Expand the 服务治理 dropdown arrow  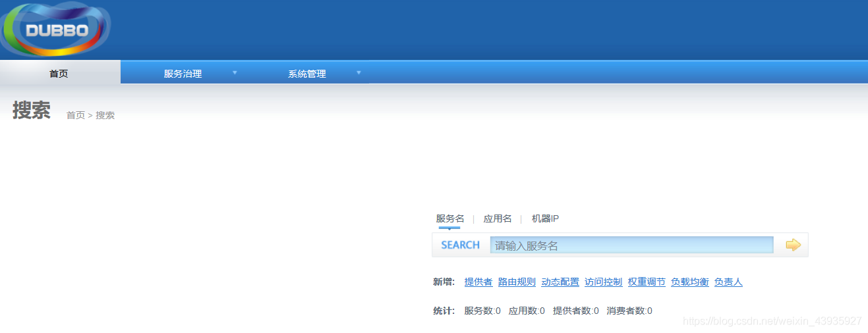(235, 72)
